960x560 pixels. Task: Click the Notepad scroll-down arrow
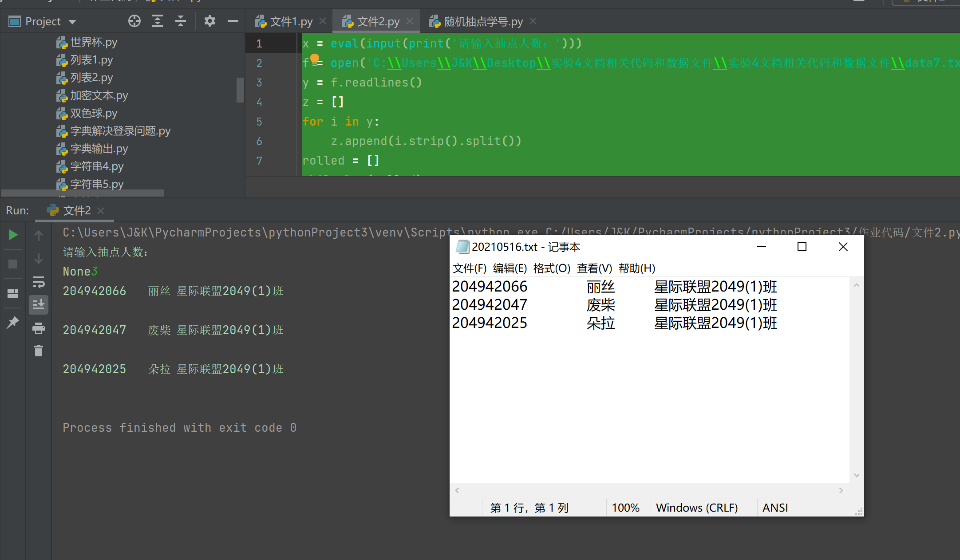857,475
